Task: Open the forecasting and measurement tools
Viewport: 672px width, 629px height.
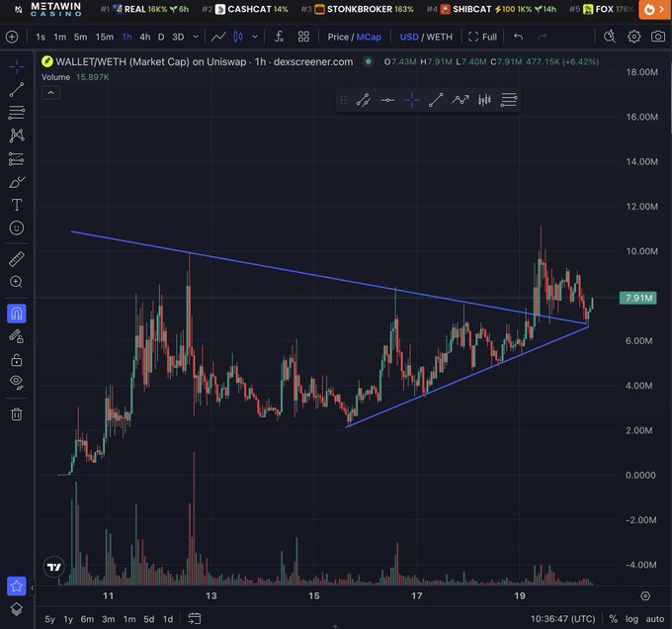Action: coord(17,159)
